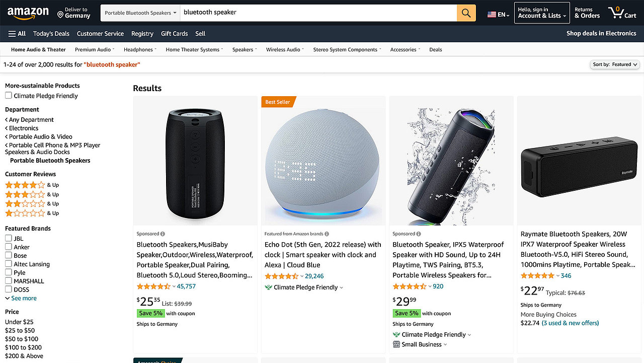This screenshot has height=363, width=644.
Task: Click the Deliver to Germany location pin
Action: click(x=61, y=13)
